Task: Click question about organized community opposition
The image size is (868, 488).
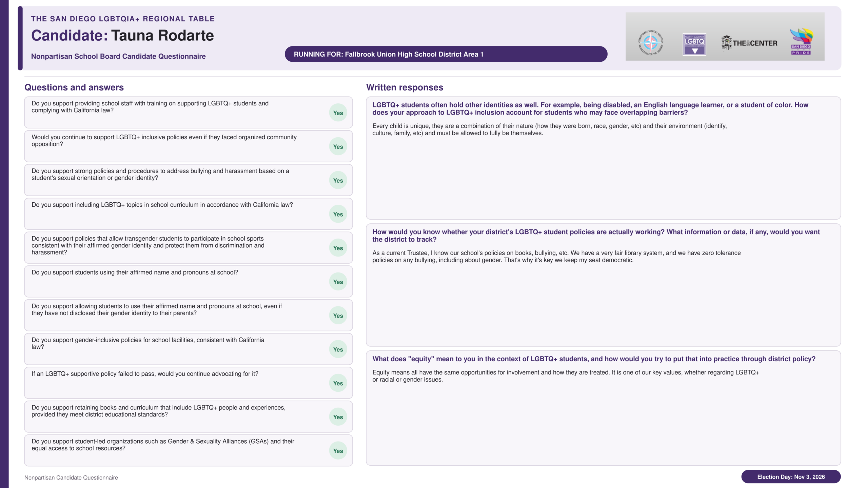Action: [x=164, y=141]
